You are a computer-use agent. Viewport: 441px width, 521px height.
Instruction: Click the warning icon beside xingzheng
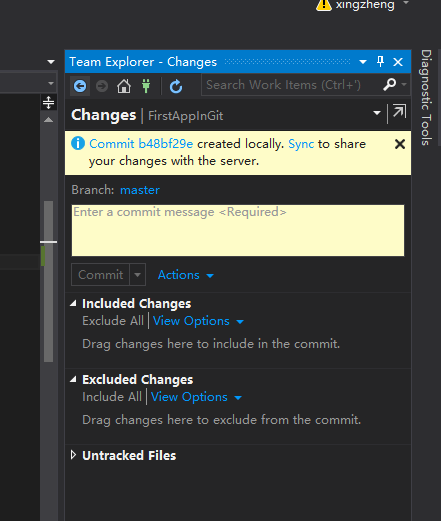pyautogui.click(x=324, y=5)
